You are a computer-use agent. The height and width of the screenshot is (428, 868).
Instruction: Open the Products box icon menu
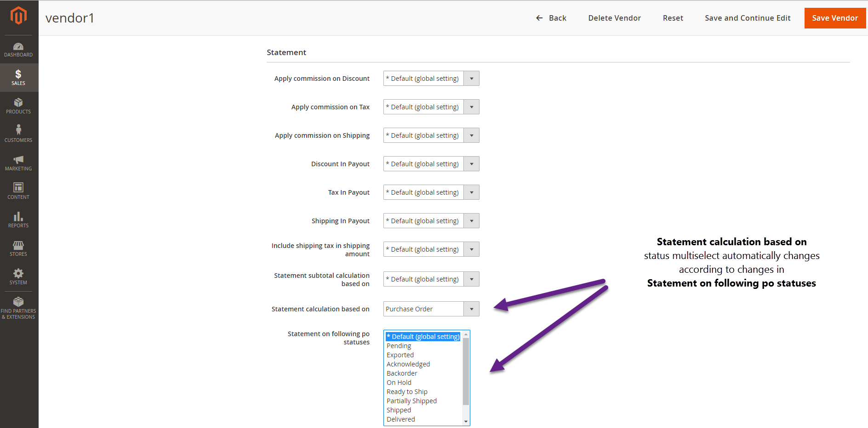tap(18, 106)
